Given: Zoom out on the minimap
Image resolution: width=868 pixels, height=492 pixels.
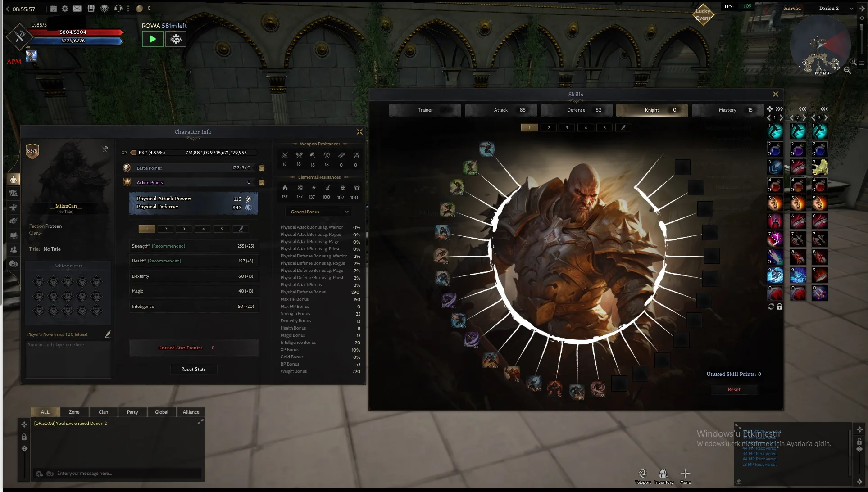Looking at the screenshot, I should coord(847,70).
